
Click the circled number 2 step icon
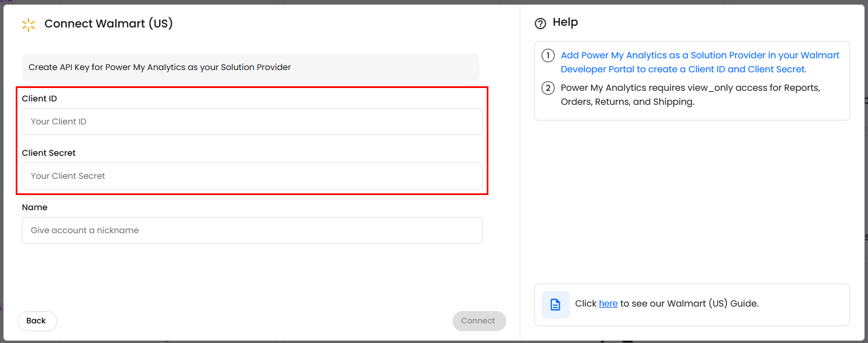pos(548,89)
